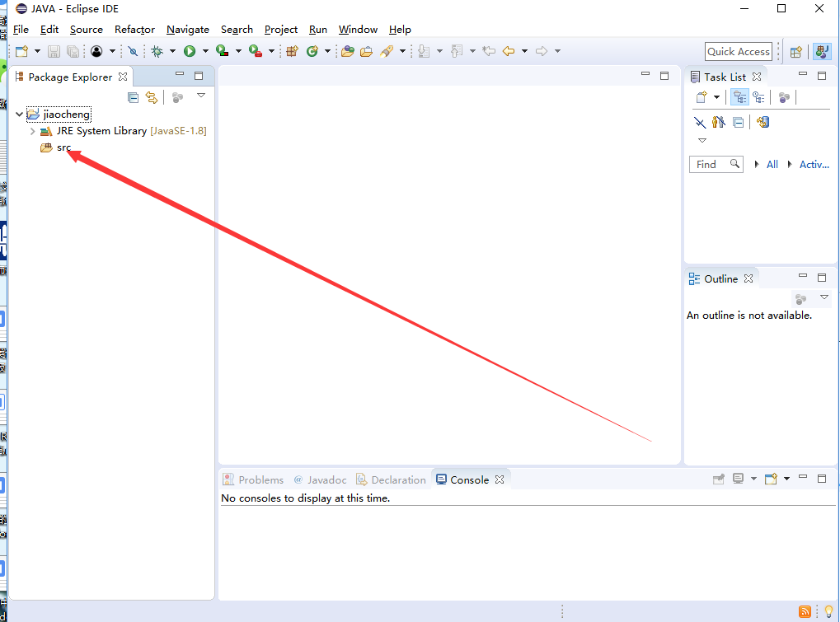Screen dimensions: 840x622
Task: Click the New Java Package icon
Action: point(292,51)
